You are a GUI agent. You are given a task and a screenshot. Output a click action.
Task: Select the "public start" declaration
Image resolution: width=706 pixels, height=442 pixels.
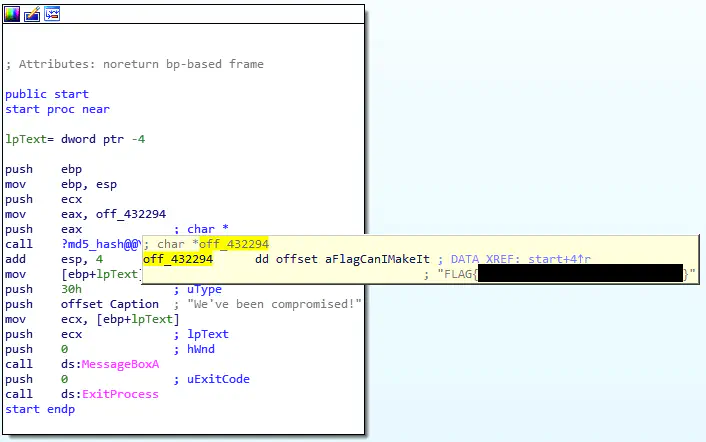tap(46, 94)
